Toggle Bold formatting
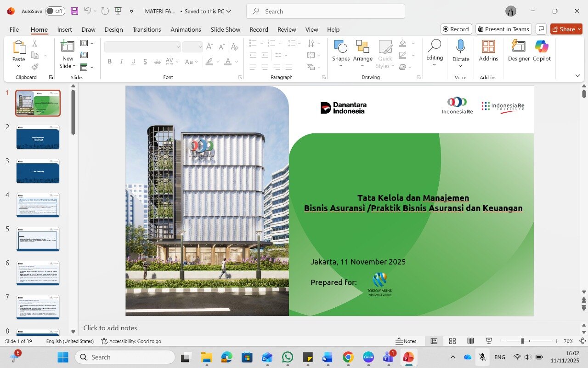This screenshot has width=588, height=368. [109, 62]
